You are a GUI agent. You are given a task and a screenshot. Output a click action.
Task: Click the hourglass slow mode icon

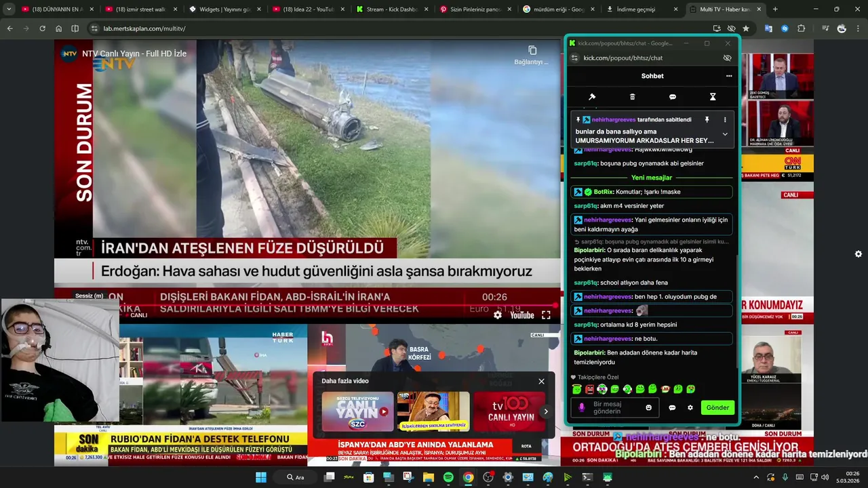[x=713, y=97]
